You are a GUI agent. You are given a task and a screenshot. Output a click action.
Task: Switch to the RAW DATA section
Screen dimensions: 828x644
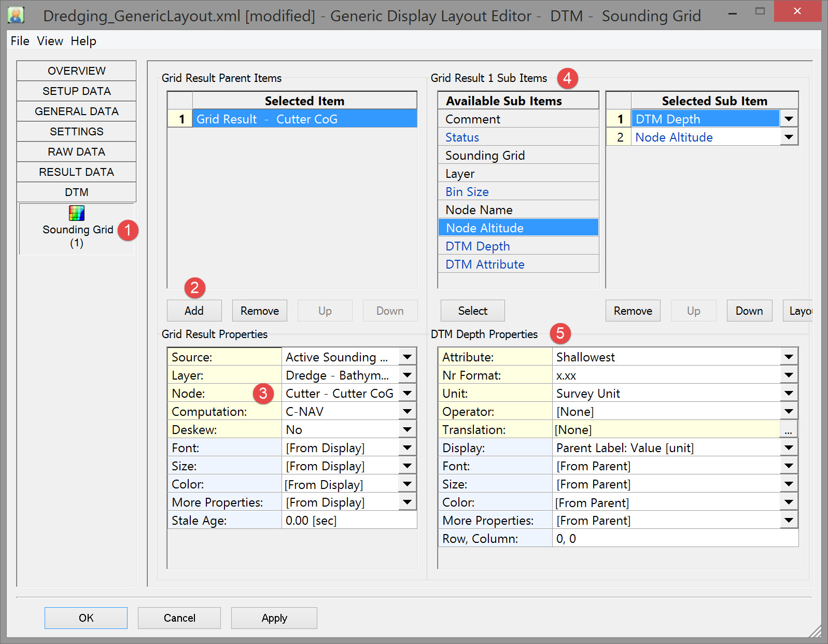[76, 152]
